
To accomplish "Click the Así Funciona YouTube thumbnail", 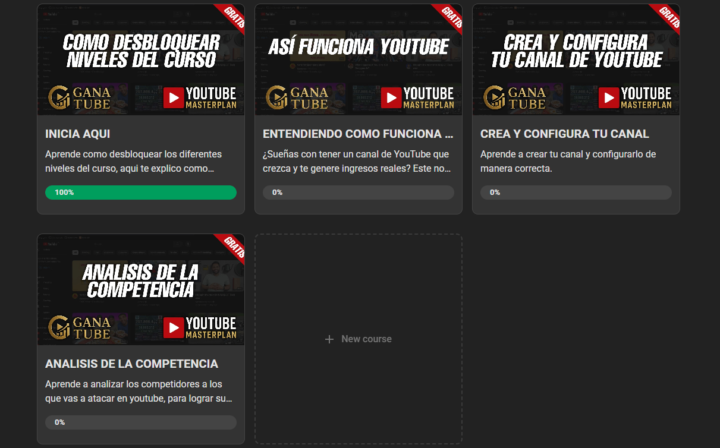I will pyautogui.click(x=359, y=60).
